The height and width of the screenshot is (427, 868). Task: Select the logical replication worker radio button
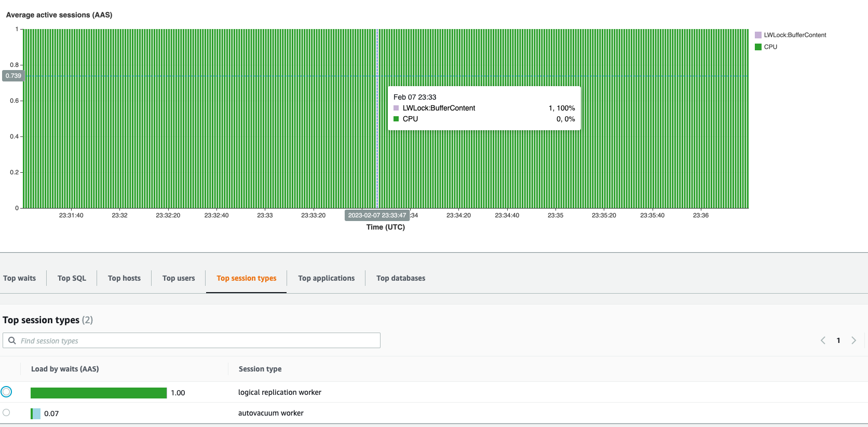6,392
